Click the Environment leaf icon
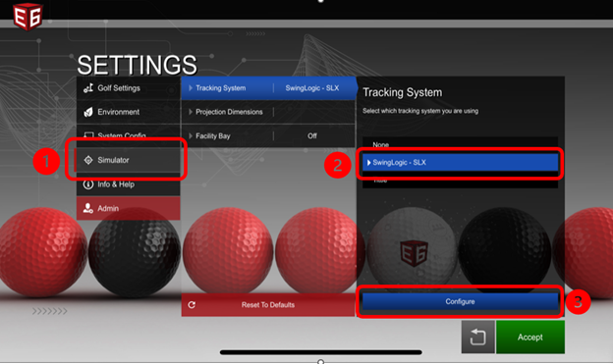Image resolution: width=613 pixels, height=364 pixels. click(88, 112)
